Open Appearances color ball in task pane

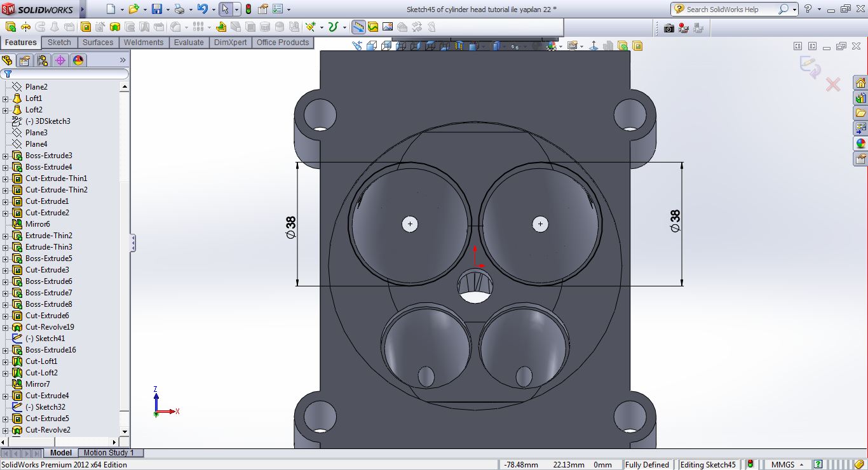point(860,144)
